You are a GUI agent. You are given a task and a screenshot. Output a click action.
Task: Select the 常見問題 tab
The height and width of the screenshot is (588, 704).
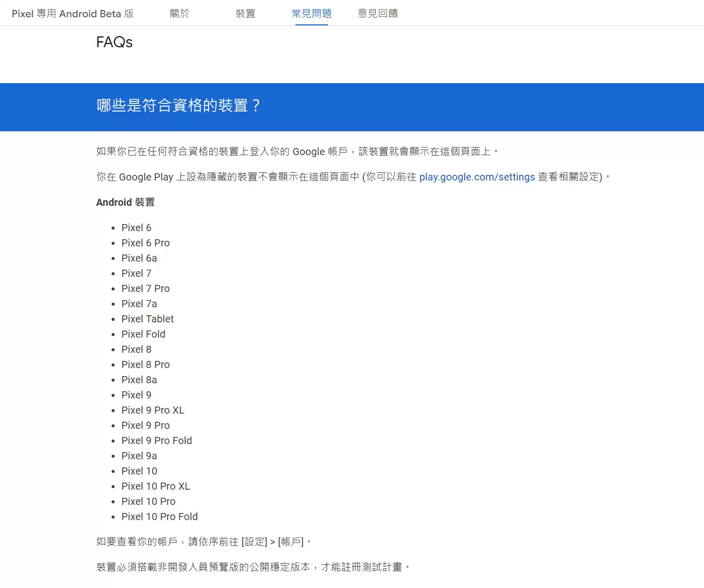pyautogui.click(x=311, y=14)
